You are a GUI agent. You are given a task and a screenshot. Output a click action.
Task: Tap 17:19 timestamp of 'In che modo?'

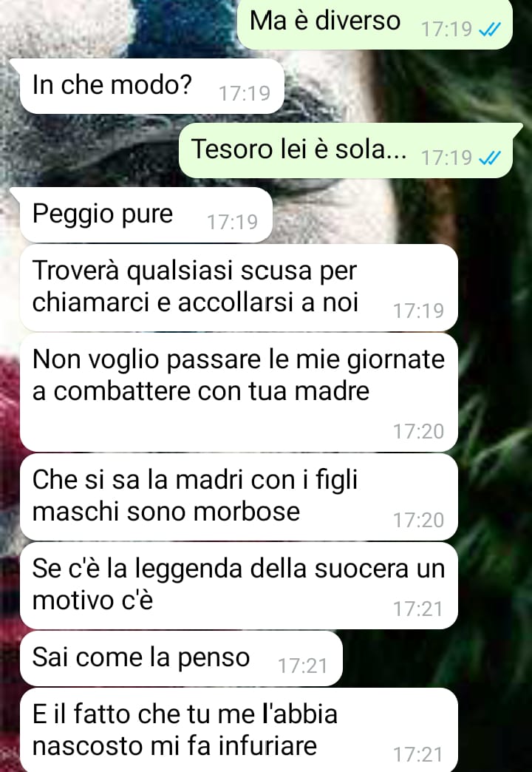[245, 93]
